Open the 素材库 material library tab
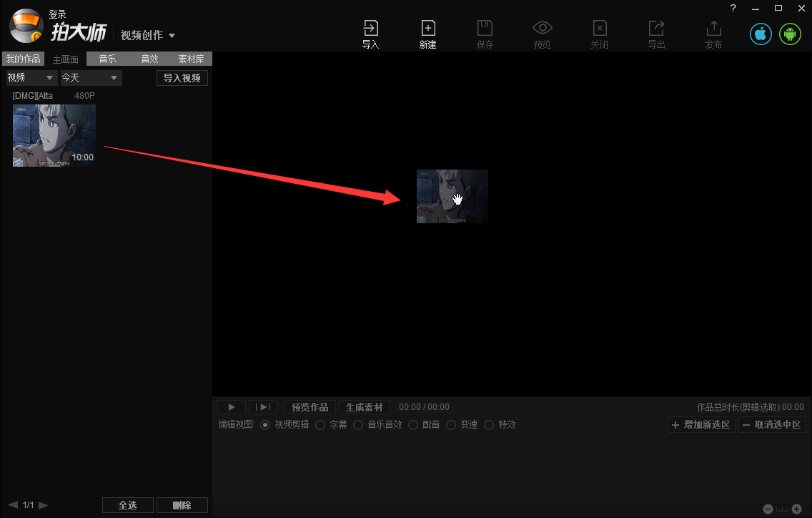This screenshot has width=812, height=518. point(191,59)
